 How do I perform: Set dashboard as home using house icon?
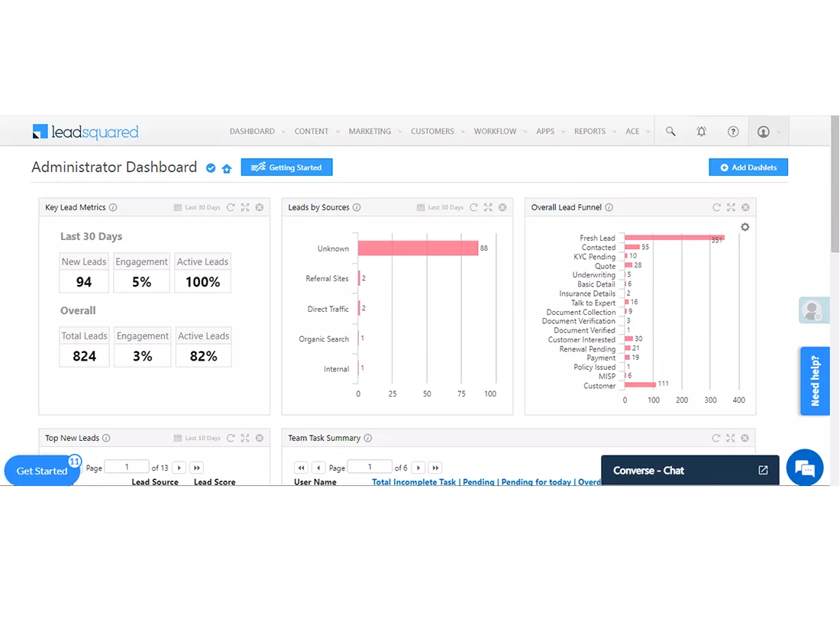click(x=227, y=168)
